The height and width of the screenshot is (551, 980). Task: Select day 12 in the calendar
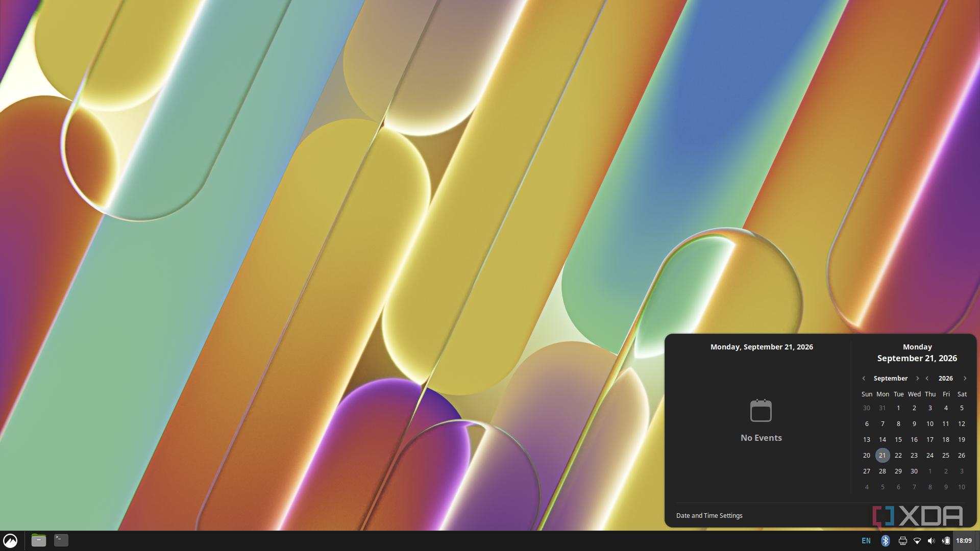click(x=962, y=424)
